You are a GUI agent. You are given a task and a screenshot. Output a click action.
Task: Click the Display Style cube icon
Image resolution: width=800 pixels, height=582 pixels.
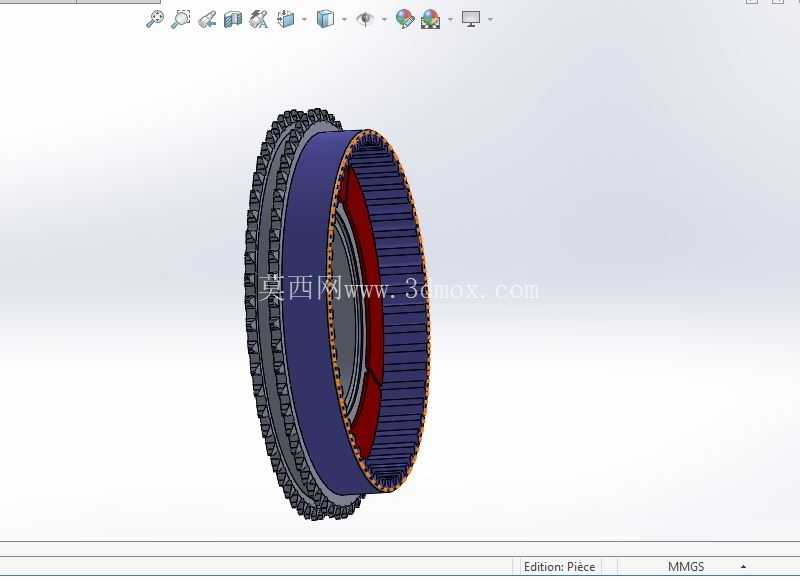pos(325,19)
